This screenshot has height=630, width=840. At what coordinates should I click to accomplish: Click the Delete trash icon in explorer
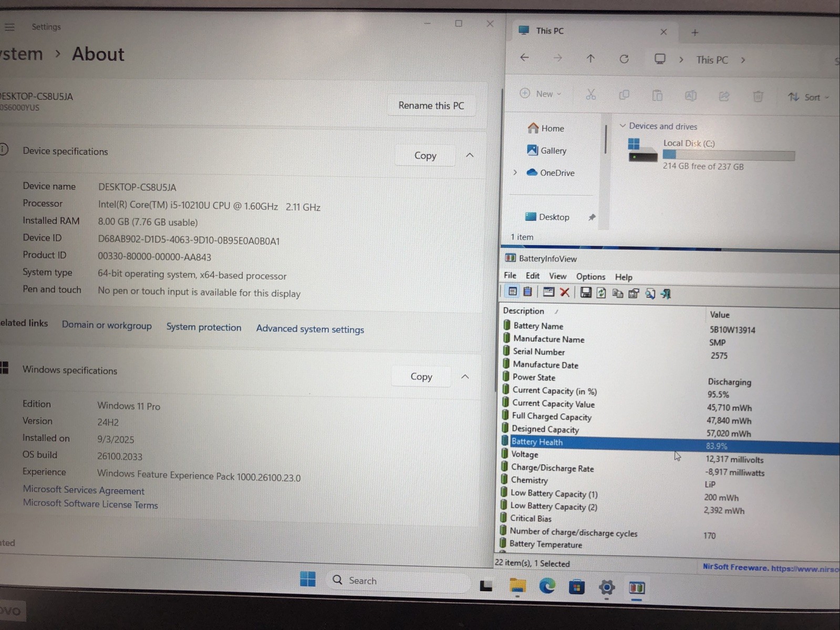click(x=758, y=96)
